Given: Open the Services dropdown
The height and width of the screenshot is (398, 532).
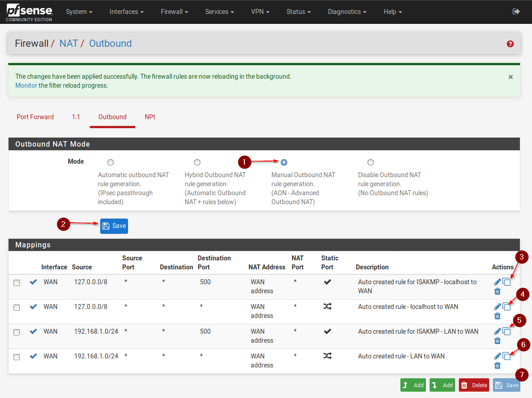Looking at the screenshot, I should coord(219,12).
